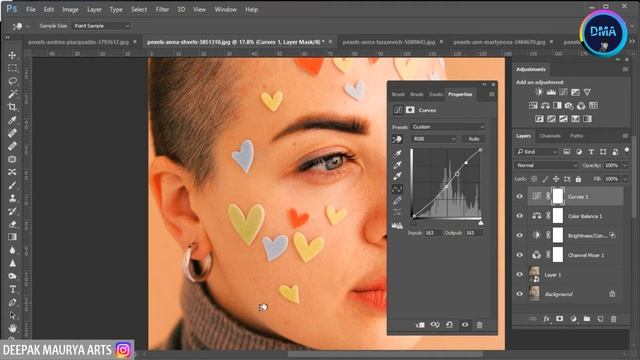The width and height of the screenshot is (640, 360).
Task: Switch to the Channels tab
Action: [x=550, y=136]
